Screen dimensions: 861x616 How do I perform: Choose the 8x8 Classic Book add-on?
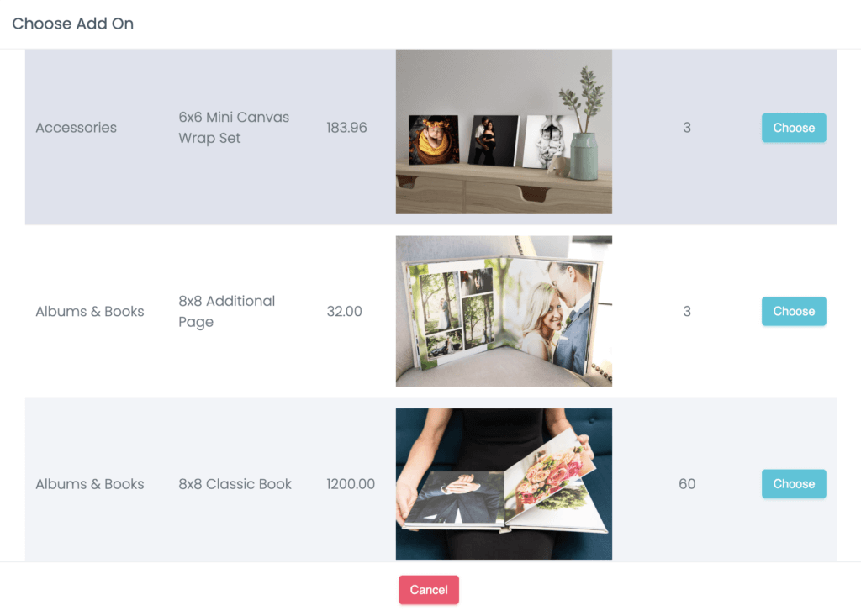tap(794, 484)
